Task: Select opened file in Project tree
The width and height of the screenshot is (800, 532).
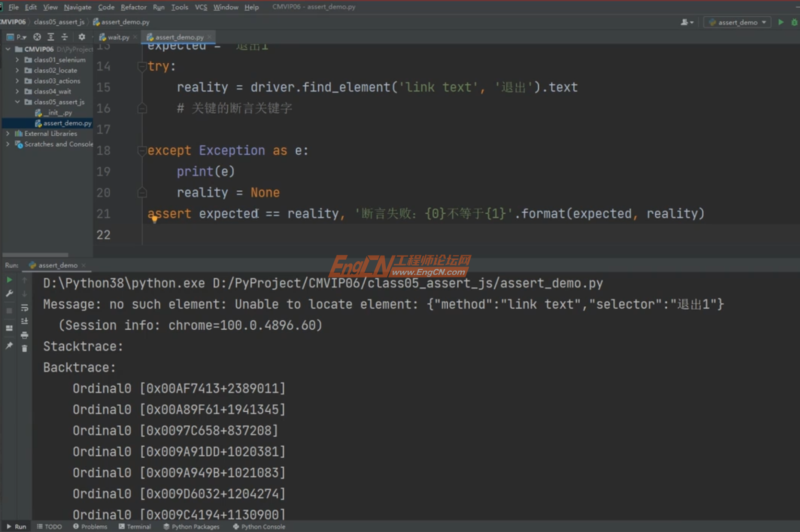Action: coord(37,37)
